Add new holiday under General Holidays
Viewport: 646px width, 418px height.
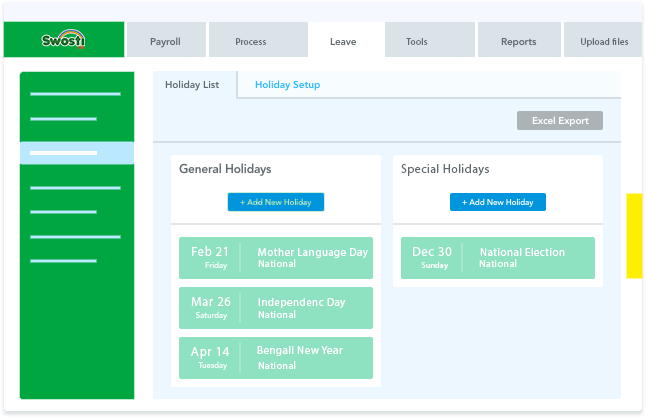coord(276,202)
